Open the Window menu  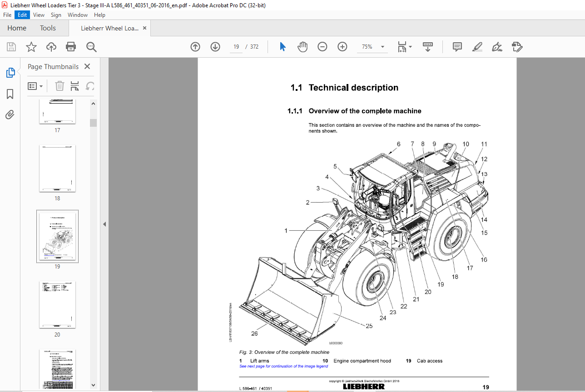78,15
